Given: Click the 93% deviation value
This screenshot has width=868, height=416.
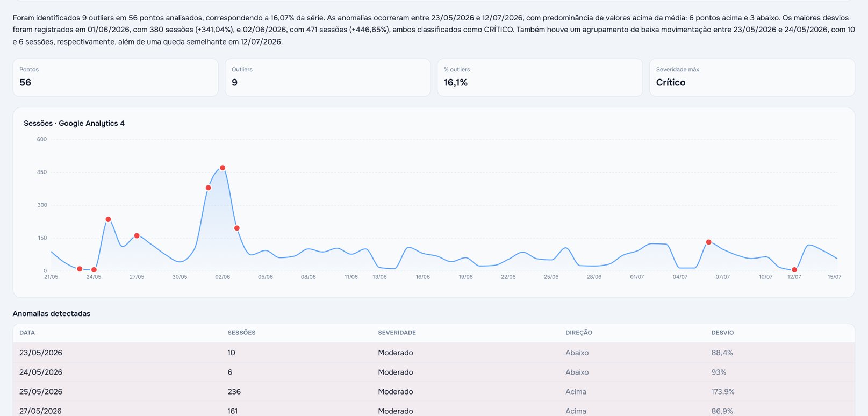Looking at the screenshot, I should point(719,372).
